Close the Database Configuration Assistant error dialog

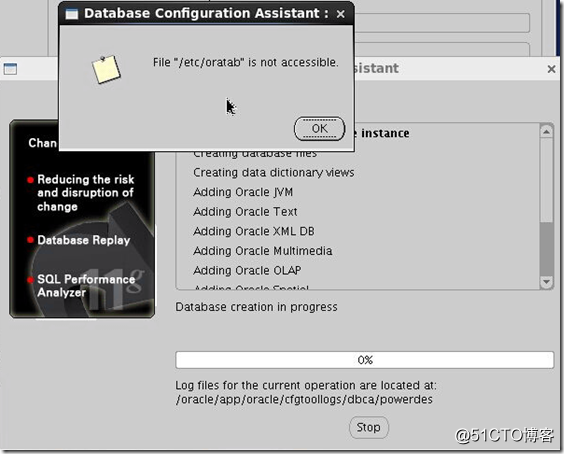pyautogui.click(x=341, y=14)
